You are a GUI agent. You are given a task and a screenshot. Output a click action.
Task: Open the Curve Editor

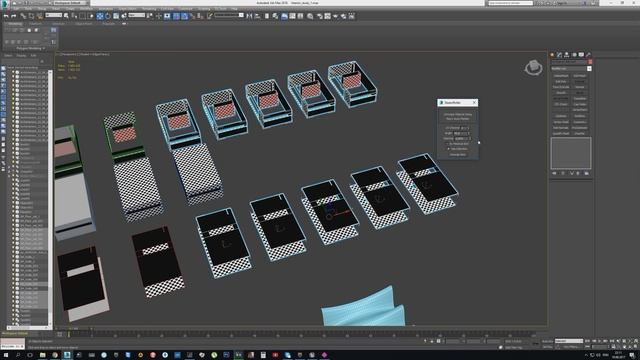click(292, 16)
